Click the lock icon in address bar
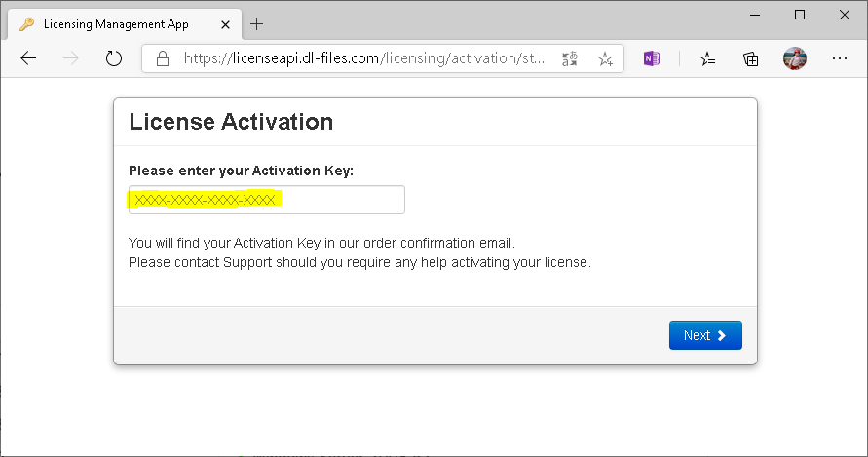 coord(164,58)
